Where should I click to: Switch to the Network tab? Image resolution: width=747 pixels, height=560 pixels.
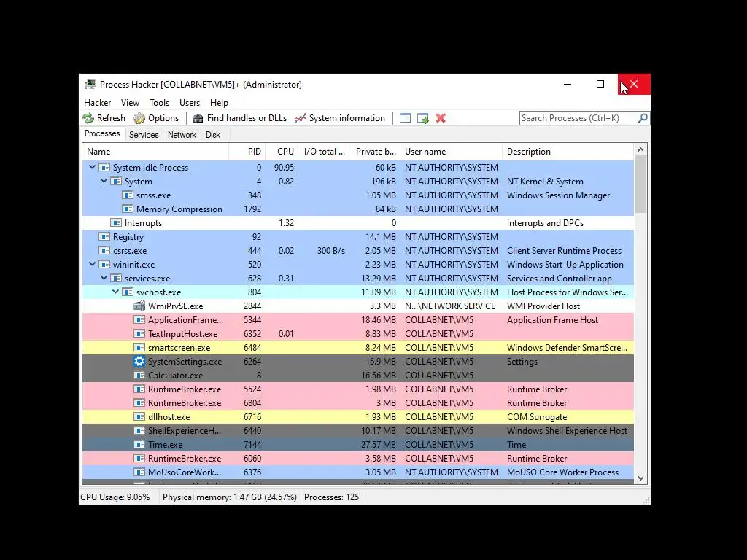coord(182,135)
